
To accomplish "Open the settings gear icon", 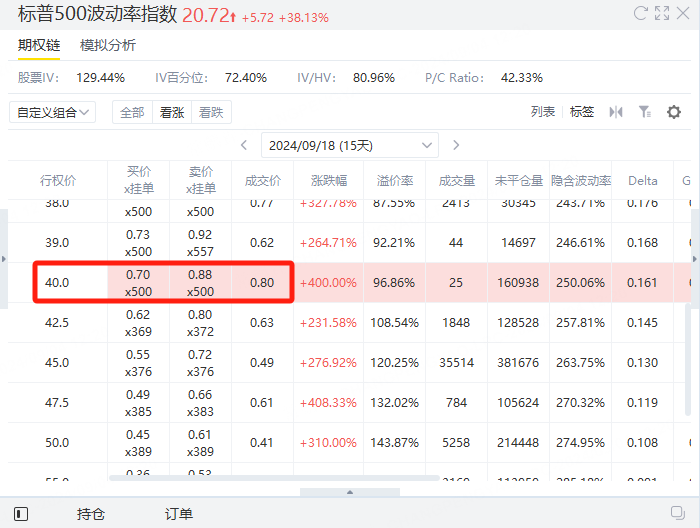I will coord(674,112).
